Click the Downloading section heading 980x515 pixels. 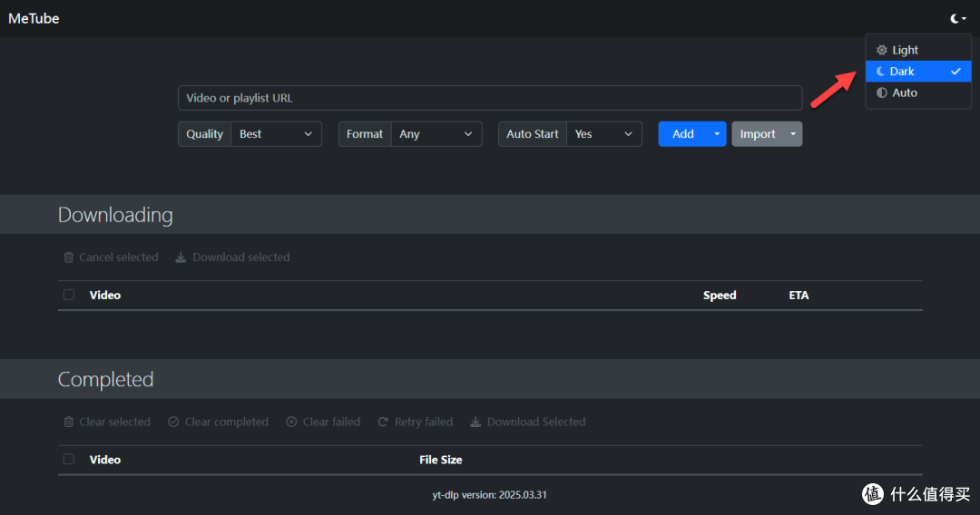[x=115, y=215]
